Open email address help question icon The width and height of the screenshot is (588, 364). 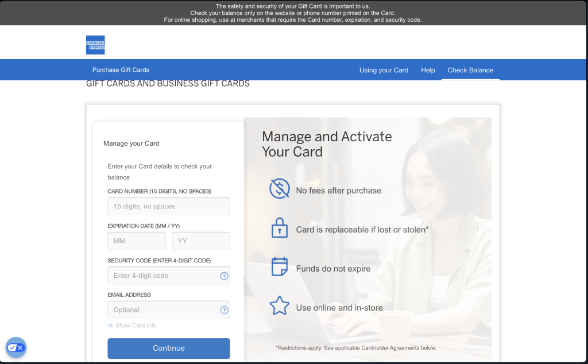[225, 310]
